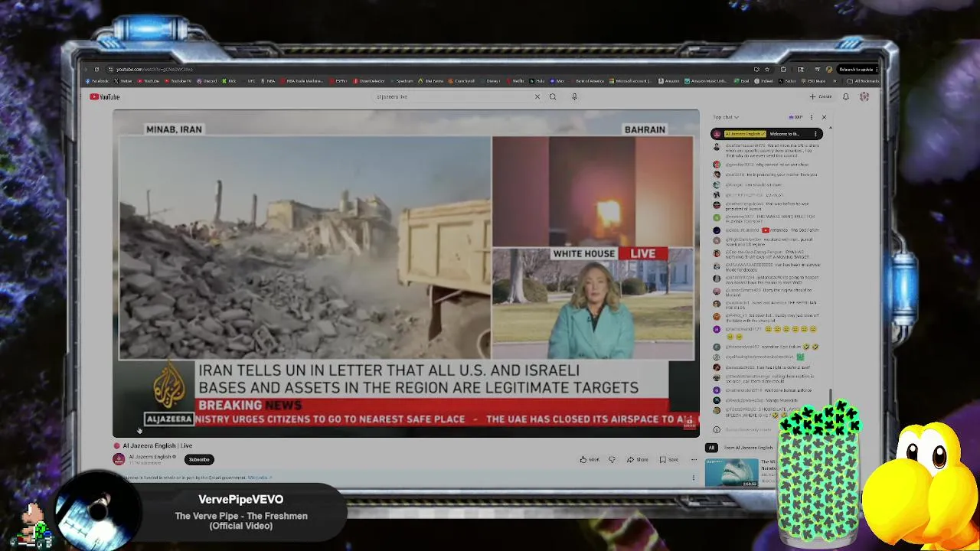Click the video title Al Jazeera English | Live
This screenshot has height=551, width=980.
157,445
